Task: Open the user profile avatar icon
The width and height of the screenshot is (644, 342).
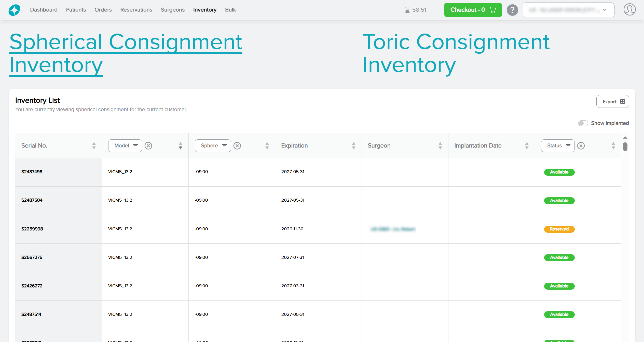Action: coord(629,10)
